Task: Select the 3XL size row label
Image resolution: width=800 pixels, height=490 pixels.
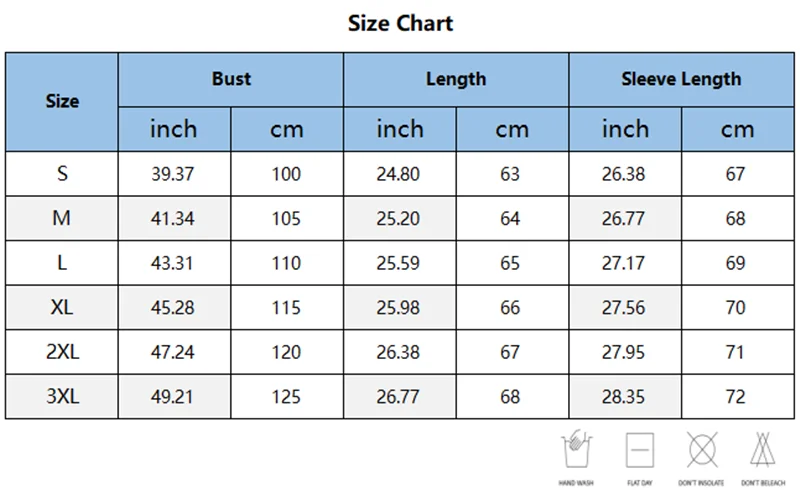Action: pos(62,397)
